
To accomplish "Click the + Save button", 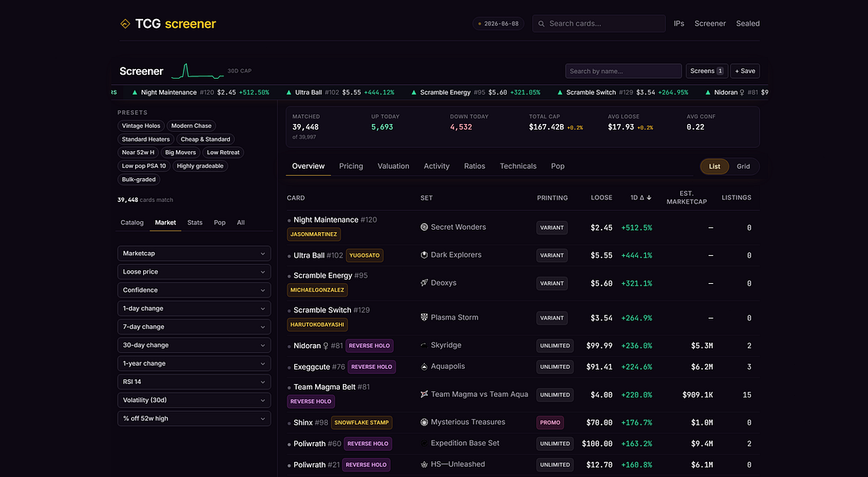I will click(745, 71).
